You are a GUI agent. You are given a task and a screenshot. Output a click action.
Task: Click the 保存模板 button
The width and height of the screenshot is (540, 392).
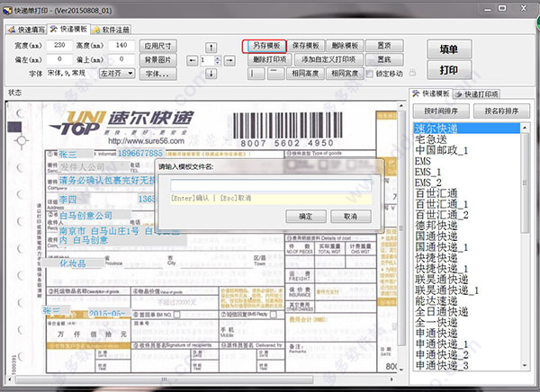[306, 46]
